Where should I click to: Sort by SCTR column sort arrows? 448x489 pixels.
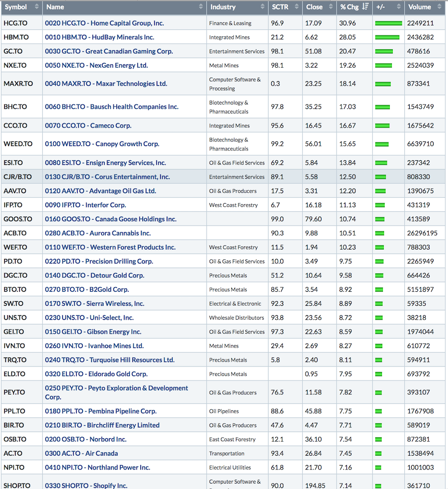[297, 7]
